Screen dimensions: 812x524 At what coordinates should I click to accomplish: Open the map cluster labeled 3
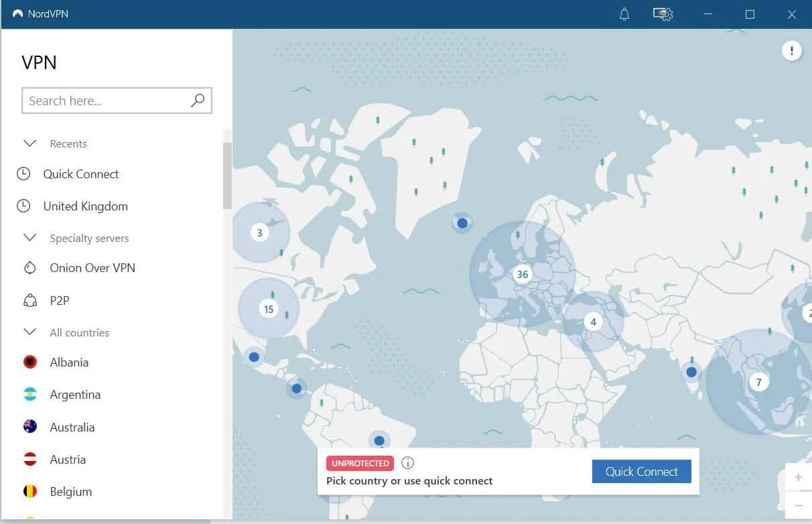260,233
